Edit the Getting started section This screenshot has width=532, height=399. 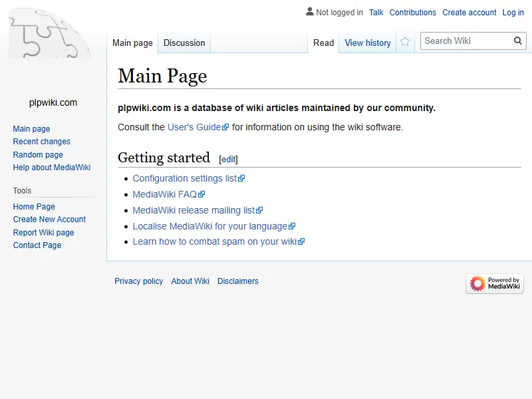(228, 159)
